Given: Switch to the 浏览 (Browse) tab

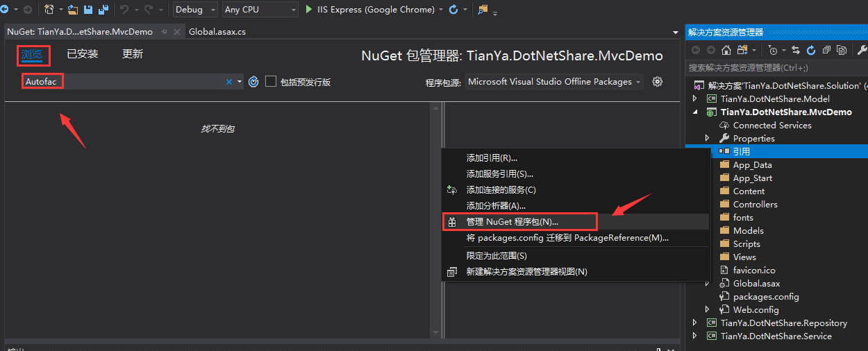Looking at the screenshot, I should [x=31, y=54].
